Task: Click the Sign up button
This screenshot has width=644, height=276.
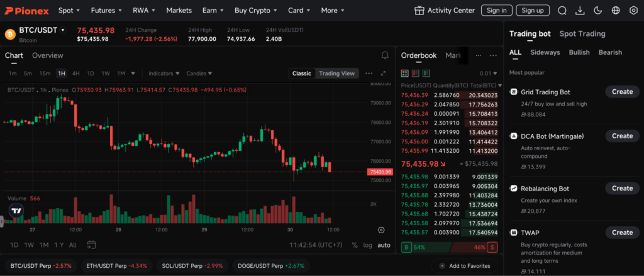Action: (532, 11)
